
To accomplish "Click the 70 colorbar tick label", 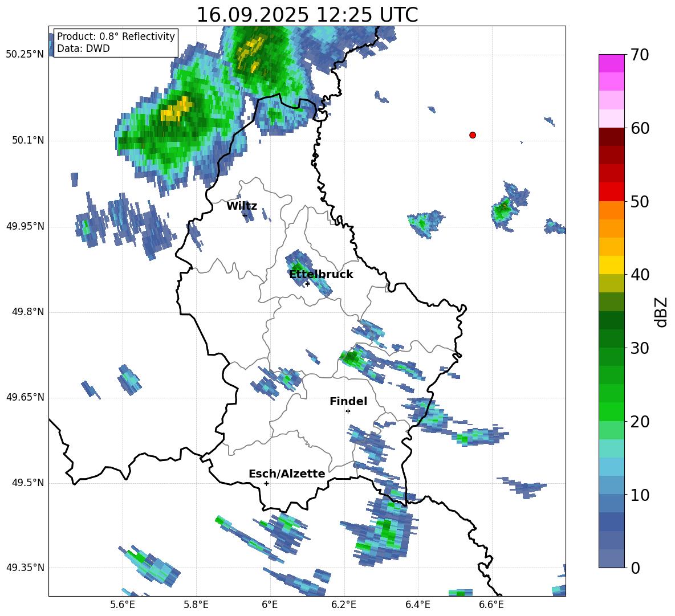I will 640,55.
